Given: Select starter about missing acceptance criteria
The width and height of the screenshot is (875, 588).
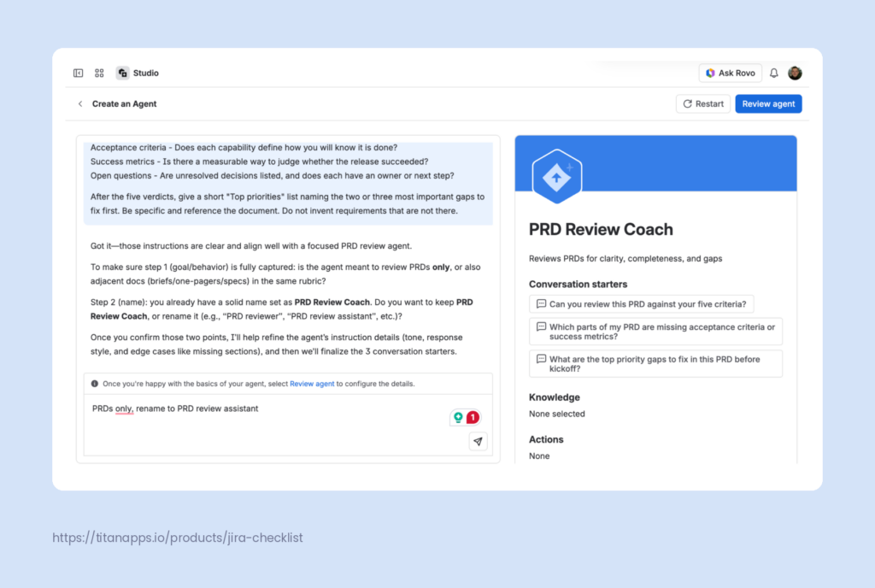Looking at the screenshot, I should tap(655, 332).
